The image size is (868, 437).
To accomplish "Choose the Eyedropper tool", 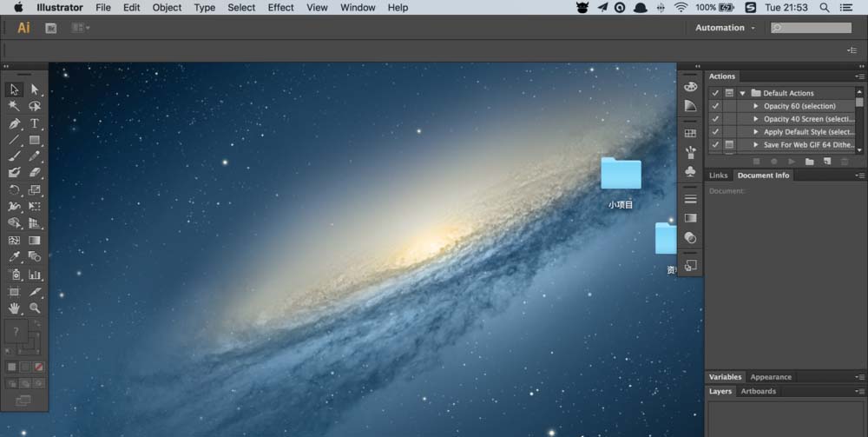I will pyautogui.click(x=14, y=257).
